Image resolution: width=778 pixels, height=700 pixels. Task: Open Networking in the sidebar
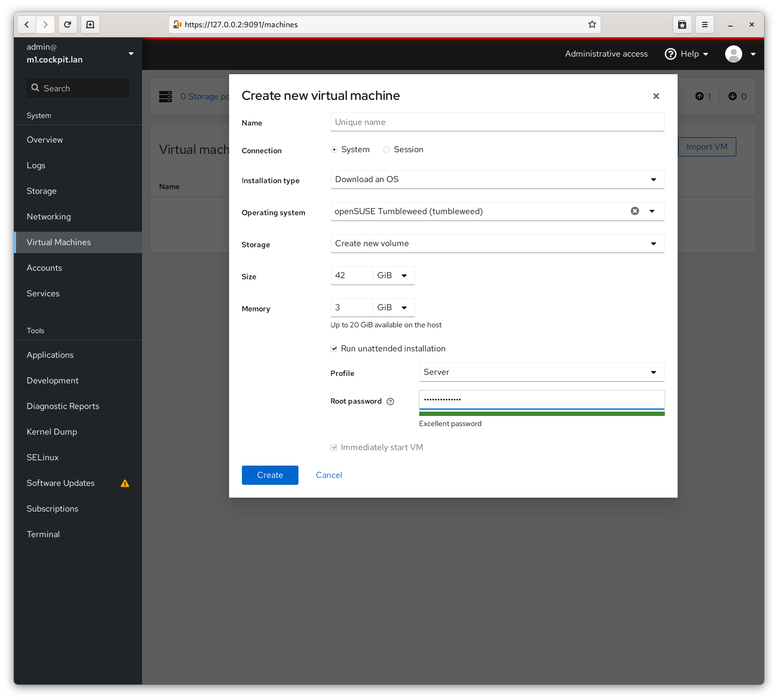tap(49, 217)
